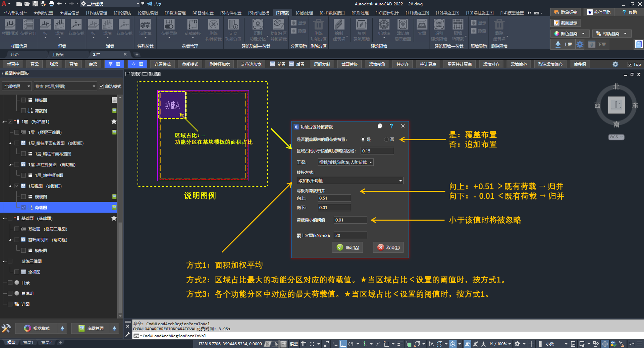Screen dimensions: 644x348
Task: Expand the 工况 load case dropdown
Action: (x=345, y=162)
